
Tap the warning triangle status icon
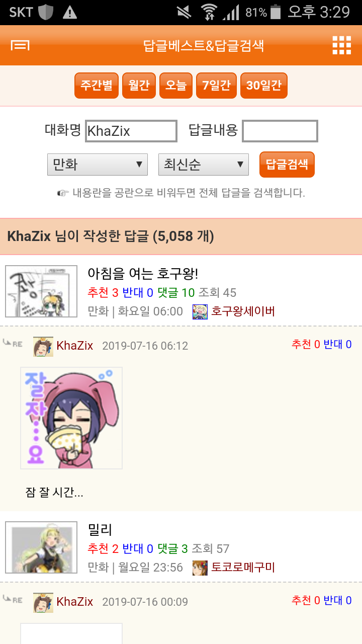[x=69, y=12]
